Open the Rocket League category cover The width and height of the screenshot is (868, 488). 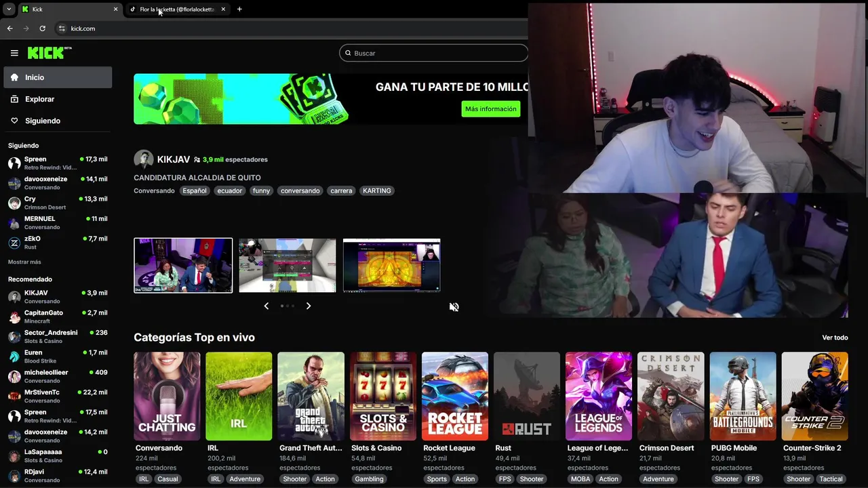(455, 396)
